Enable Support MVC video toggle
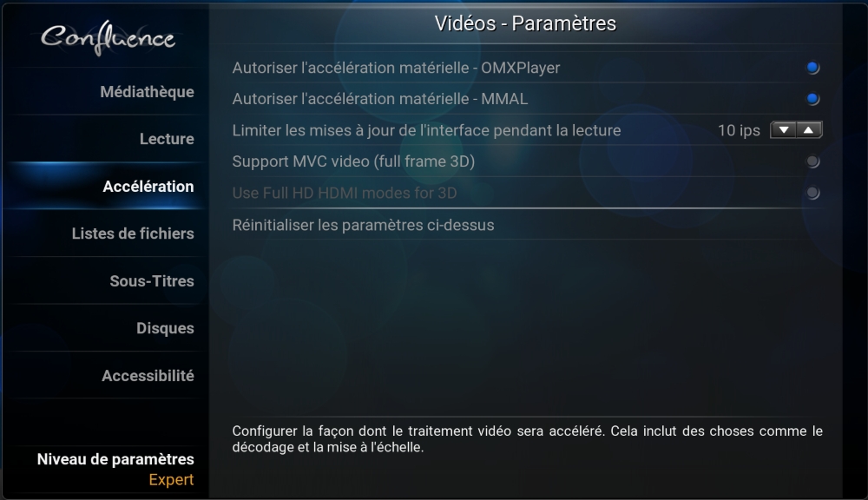The height and width of the screenshot is (500, 868). click(x=812, y=161)
